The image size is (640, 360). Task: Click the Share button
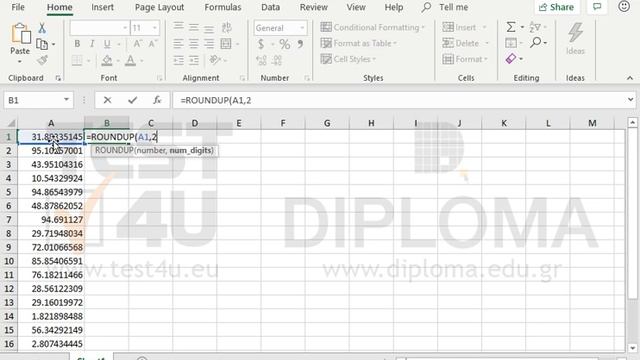click(557, 7)
